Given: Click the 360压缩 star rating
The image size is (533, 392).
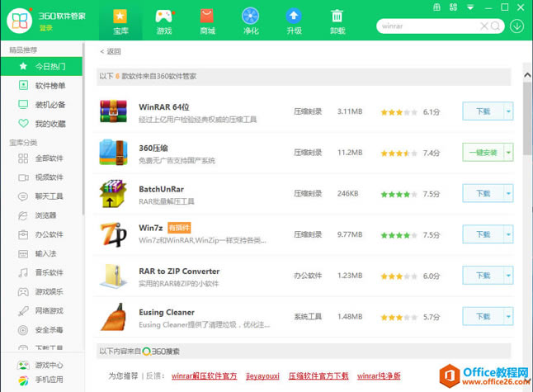Looking at the screenshot, I should [x=399, y=153].
